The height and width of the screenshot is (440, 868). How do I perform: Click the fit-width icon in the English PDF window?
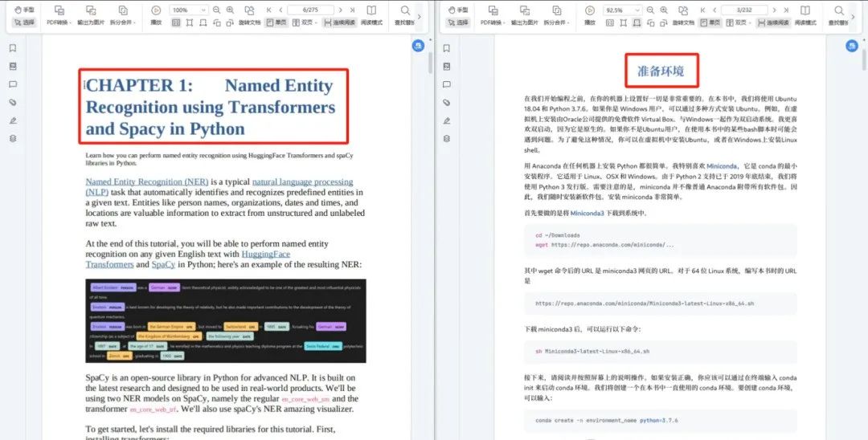click(203, 22)
